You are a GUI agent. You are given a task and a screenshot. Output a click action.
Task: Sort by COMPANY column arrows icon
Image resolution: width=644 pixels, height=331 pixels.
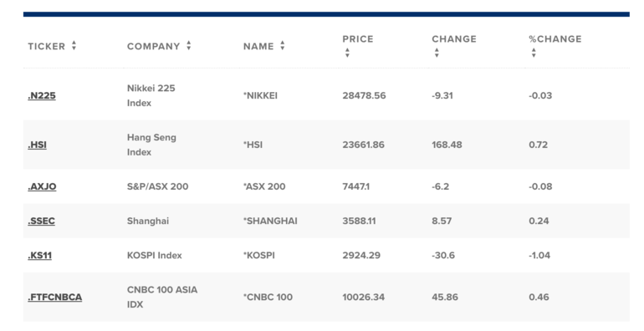(188, 46)
